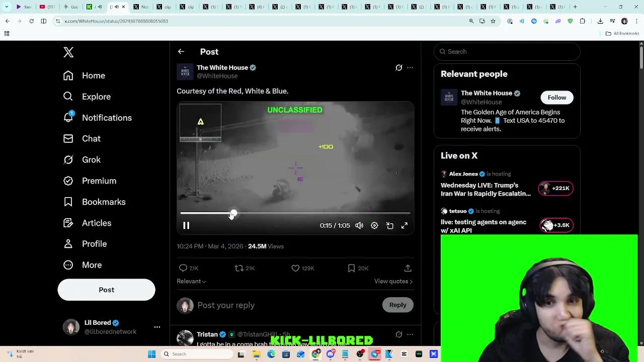This screenshot has height=362, width=644.
Task: Go back in browser history
Action: click(8, 21)
